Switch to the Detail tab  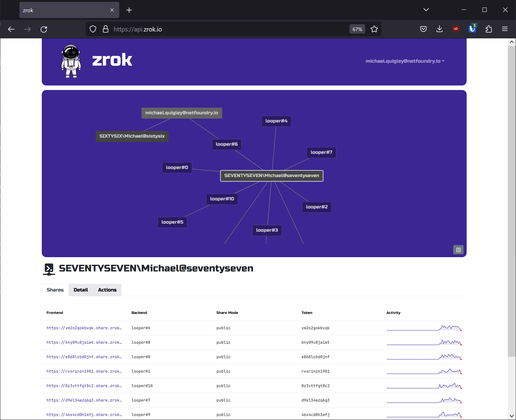[81, 290]
